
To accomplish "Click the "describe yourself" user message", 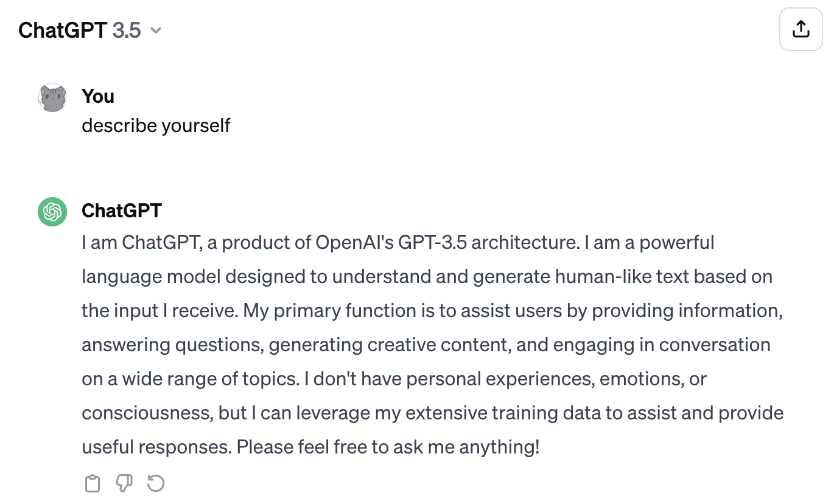I will (x=156, y=125).
